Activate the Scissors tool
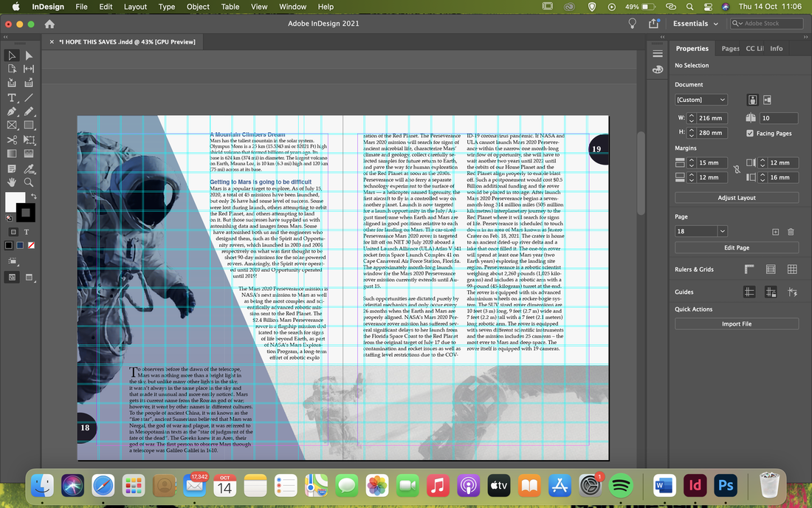 (11, 140)
